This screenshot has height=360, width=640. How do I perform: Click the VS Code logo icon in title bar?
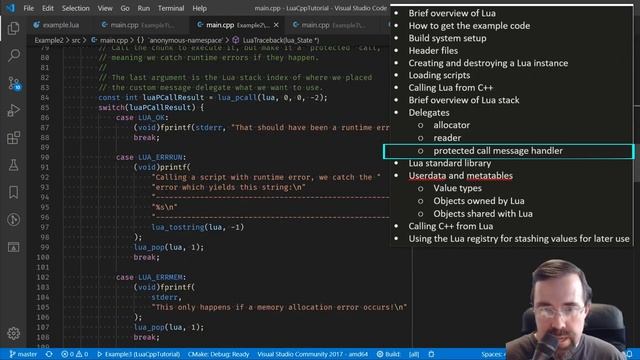click(10, 8)
